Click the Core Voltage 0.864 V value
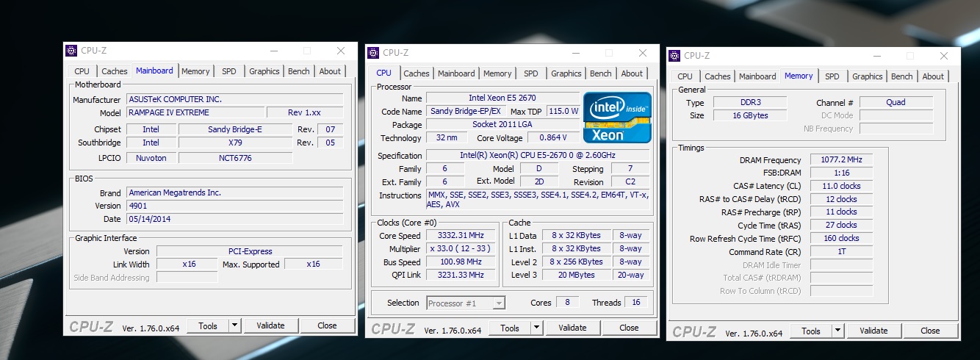Viewport: 980px width, 360px height. click(x=552, y=137)
